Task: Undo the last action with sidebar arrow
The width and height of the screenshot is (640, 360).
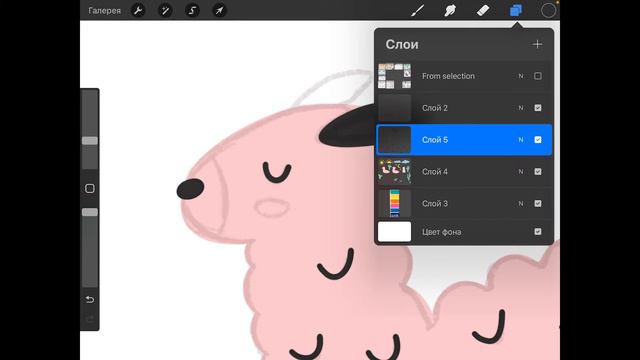Action: click(x=90, y=300)
